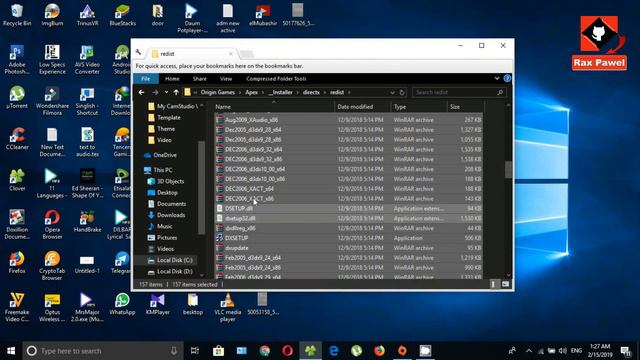Select the DSETUP.dll file row
The height and width of the screenshot is (360, 640).
pyautogui.click(x=349, y=209)
